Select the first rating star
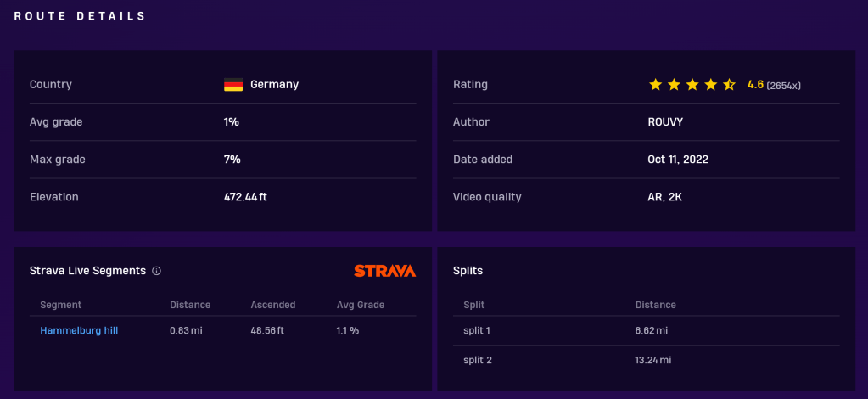The height and width of the screenshot is (399, 868). tap(655, 85)
